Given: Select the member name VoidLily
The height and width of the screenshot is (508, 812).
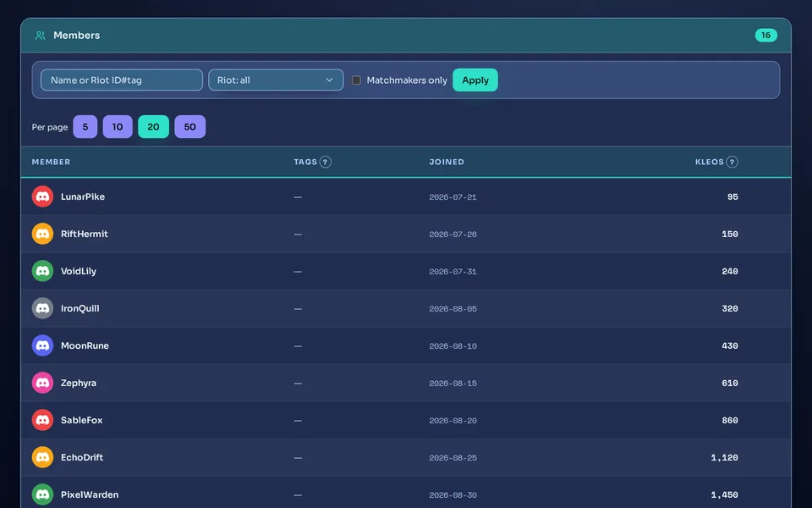Looking at the screenshot, I should point(79,271).
